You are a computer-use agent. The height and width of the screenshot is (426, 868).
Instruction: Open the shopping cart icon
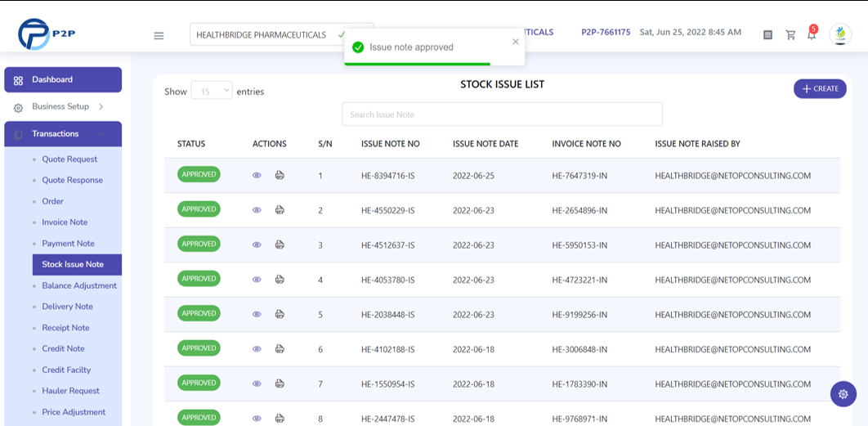pos(790,35)
